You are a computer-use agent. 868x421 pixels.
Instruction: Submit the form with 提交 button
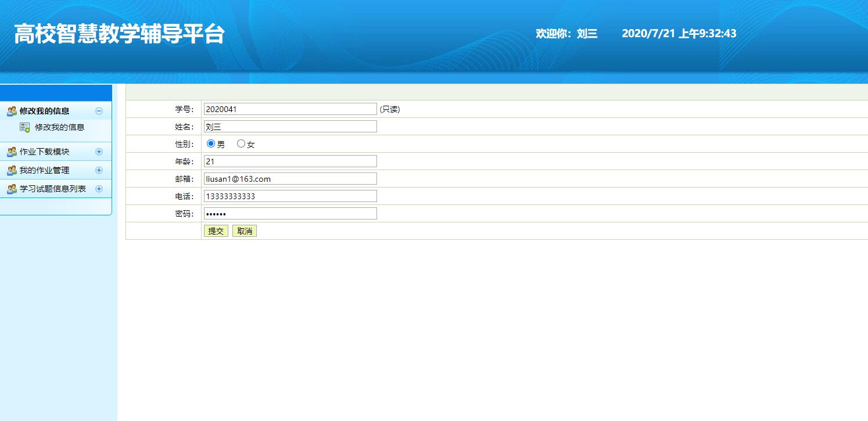click(216, 231)
